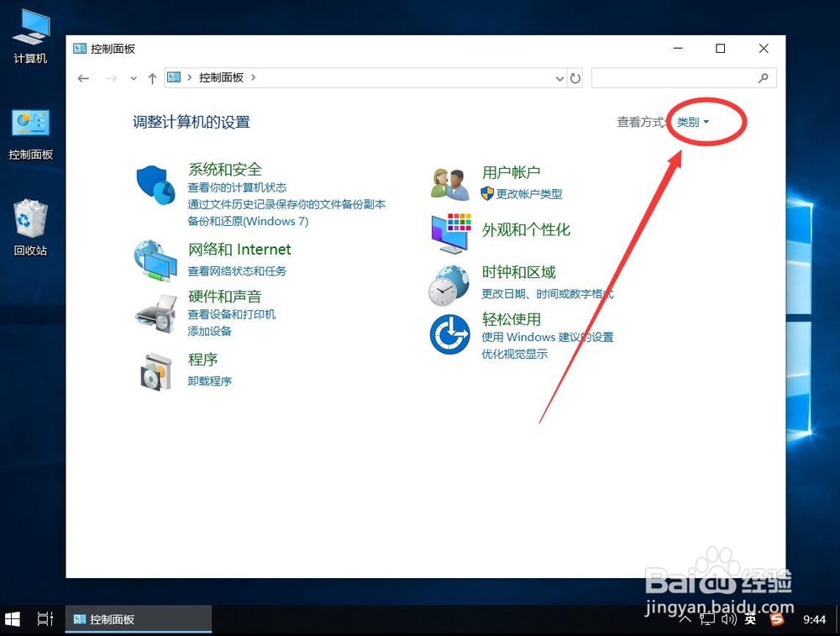The width and height of the screenshot is (840, 636).
Task: Open 轻松使用 category link
Action: click(x=511, y=319)
